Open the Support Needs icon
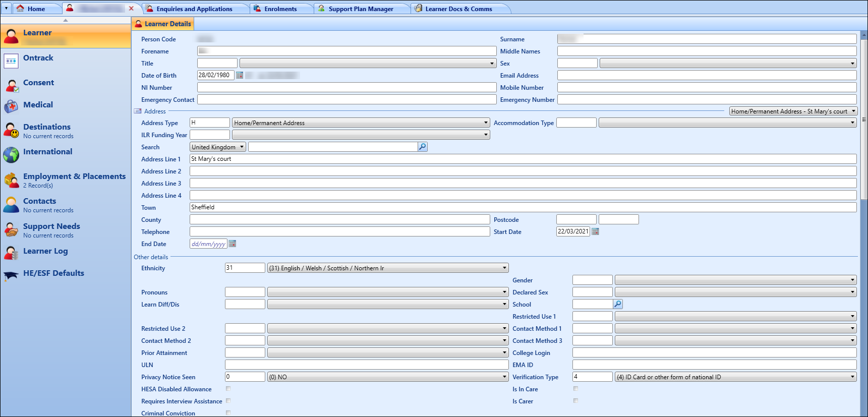 (11, 229)
